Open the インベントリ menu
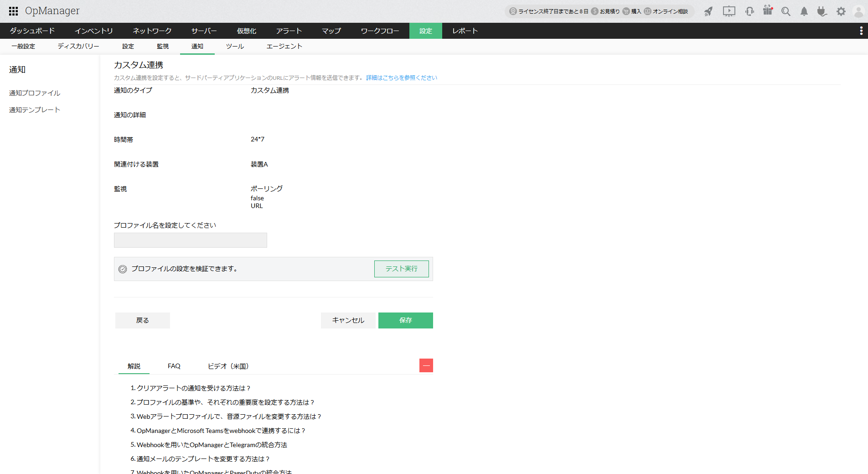 pos(94,31)
